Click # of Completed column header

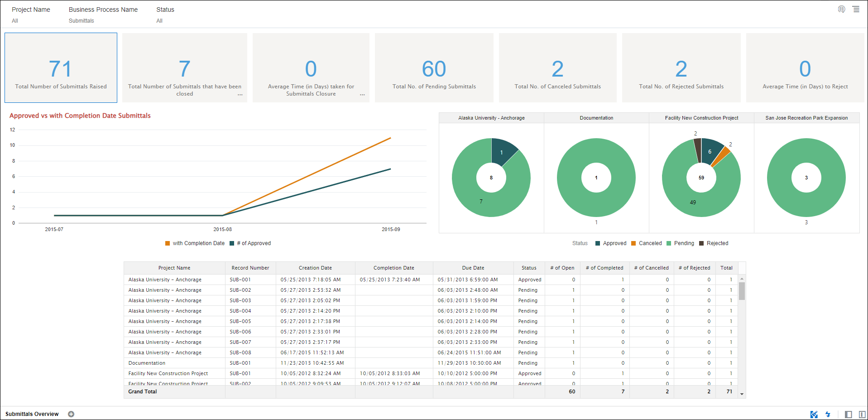604,268
